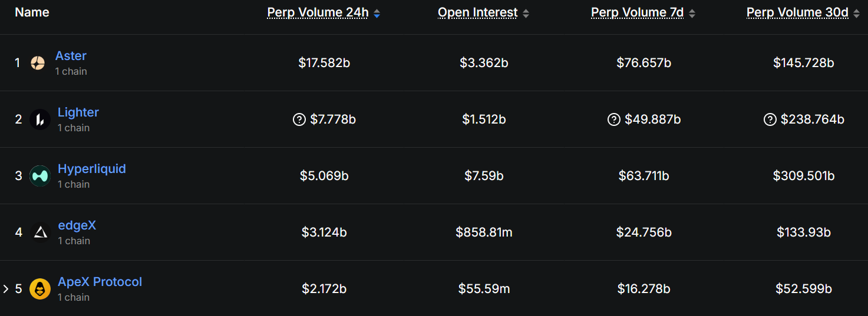The width and height of the screenshot is (868, 316).
Task: Click the Aster protocol logo icon
Action: pos(37,63)
